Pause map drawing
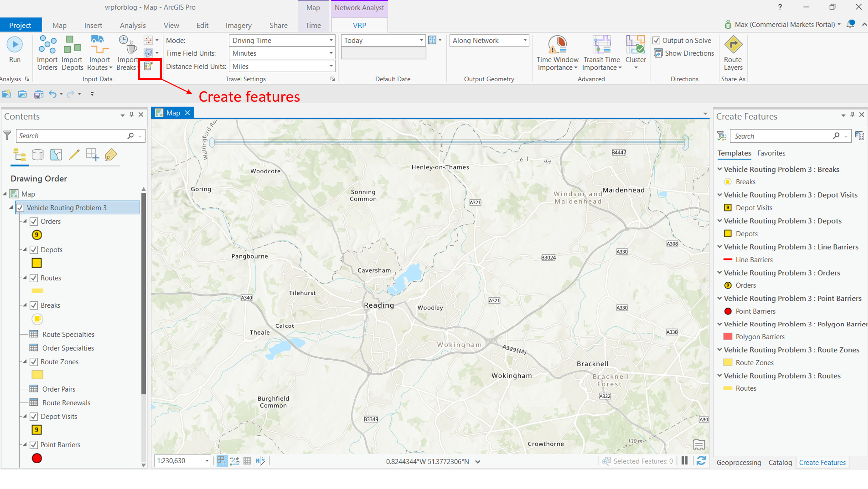This screenshot has height=489, width=868. point(685,461)
